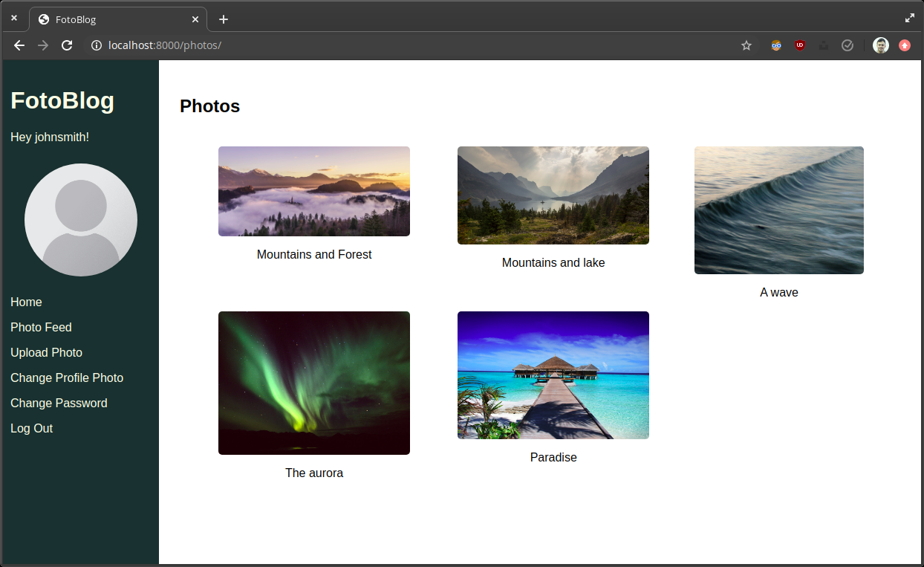Open a new browser tab

pyautogui.click(x=223, y=19)
